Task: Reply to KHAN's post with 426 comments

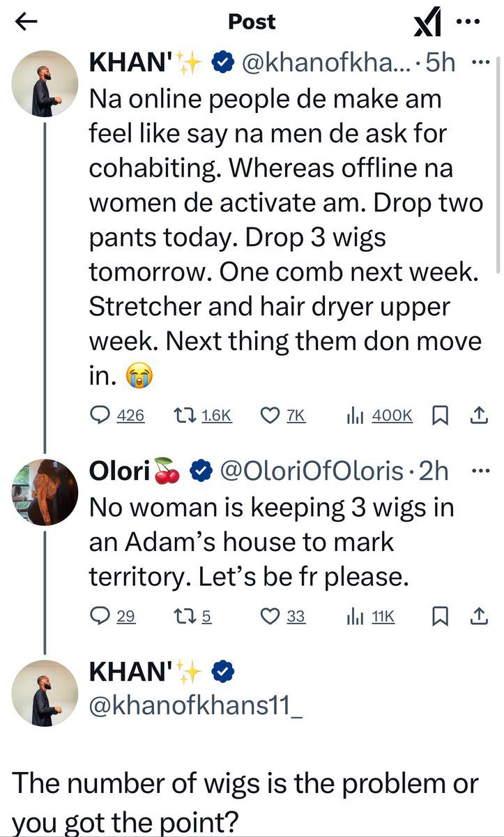Action: [x=102, y=416]
